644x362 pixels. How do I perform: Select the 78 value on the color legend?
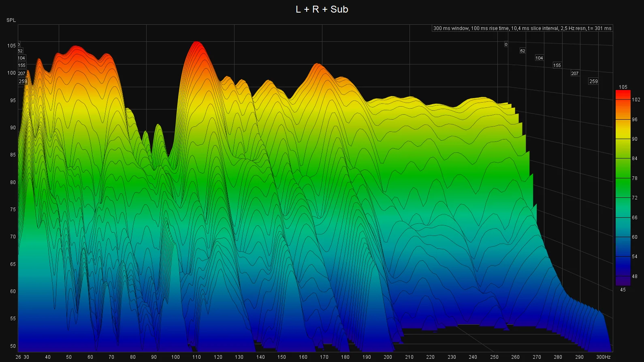click(x=635, y=178)
